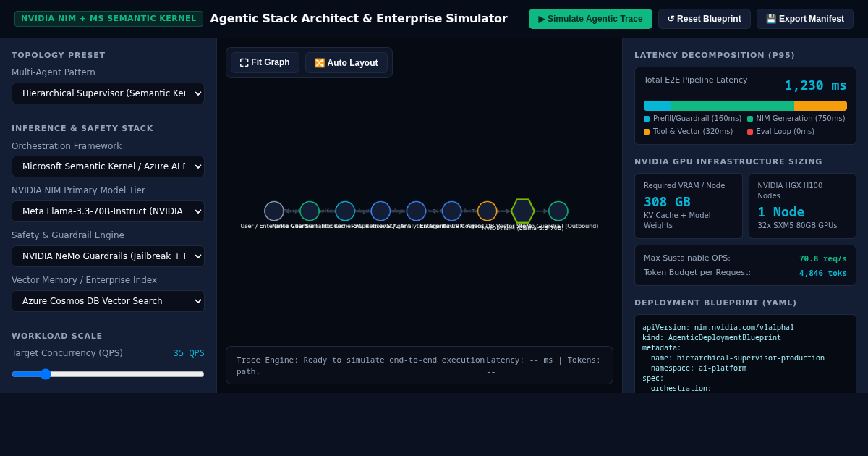Image resolution: width=868 pixels, height=456 pixels.
Task: Click the NeMo Guardrail (Outbound) end node
Action: [x=558, y=211]
